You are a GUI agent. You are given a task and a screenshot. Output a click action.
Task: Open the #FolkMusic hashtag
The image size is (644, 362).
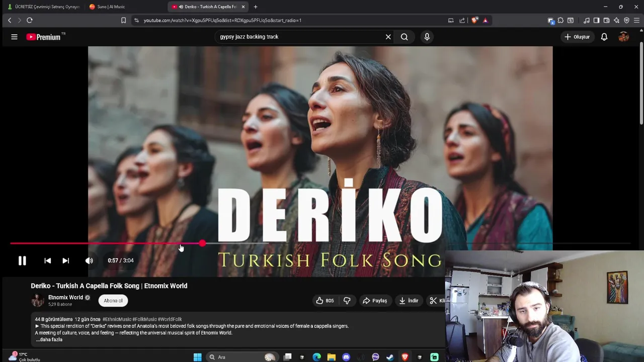pyautogui.click(x=144, y=319)
